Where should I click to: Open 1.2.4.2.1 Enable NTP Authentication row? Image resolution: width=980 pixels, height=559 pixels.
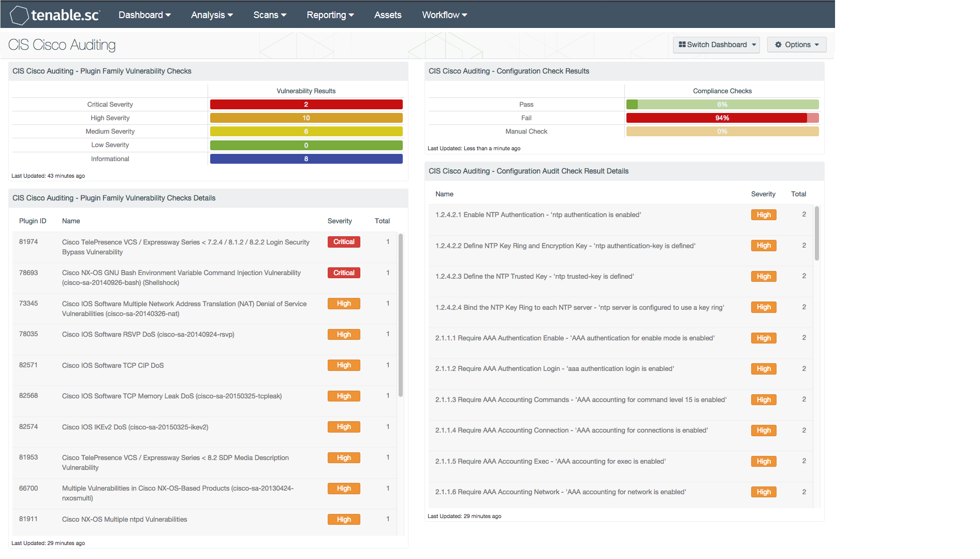[620, 220]
